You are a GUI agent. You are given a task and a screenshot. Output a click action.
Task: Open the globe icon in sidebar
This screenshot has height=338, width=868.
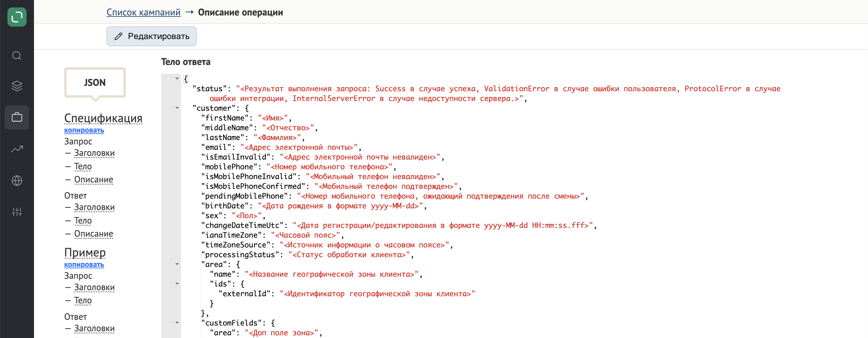[17, 181]
